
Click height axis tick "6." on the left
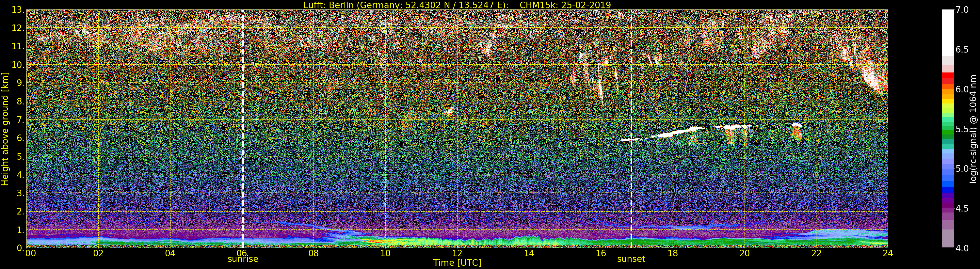[x=21, y=138]
